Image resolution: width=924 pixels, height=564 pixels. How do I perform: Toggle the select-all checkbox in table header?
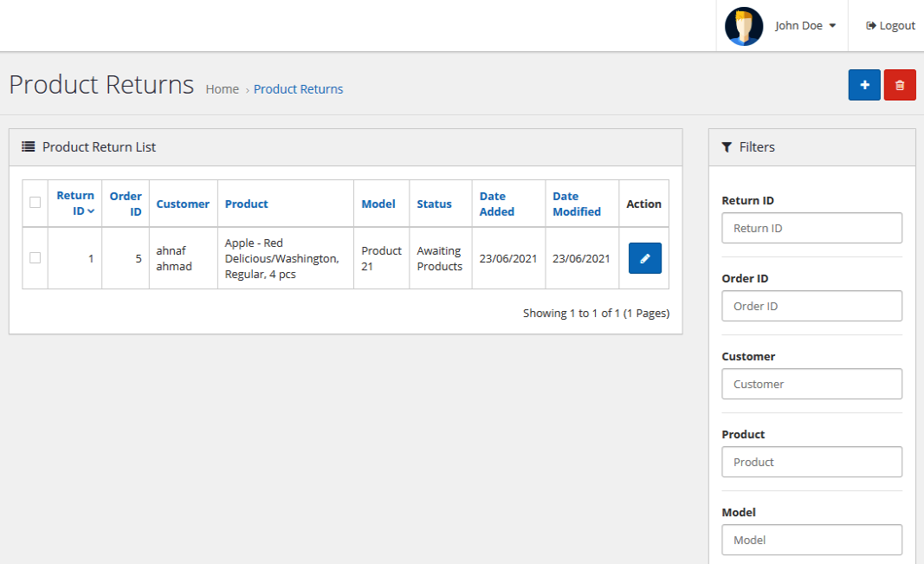tap(36, 203)
